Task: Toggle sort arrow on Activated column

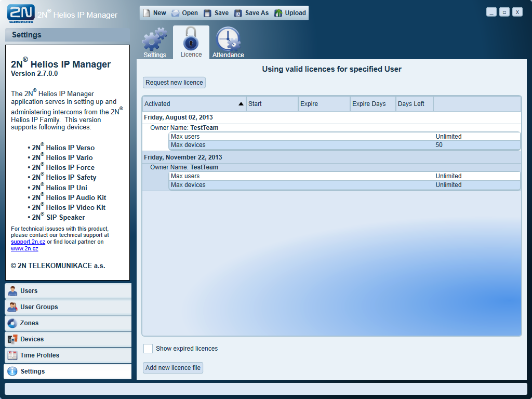Action: [x=241, y=104]
